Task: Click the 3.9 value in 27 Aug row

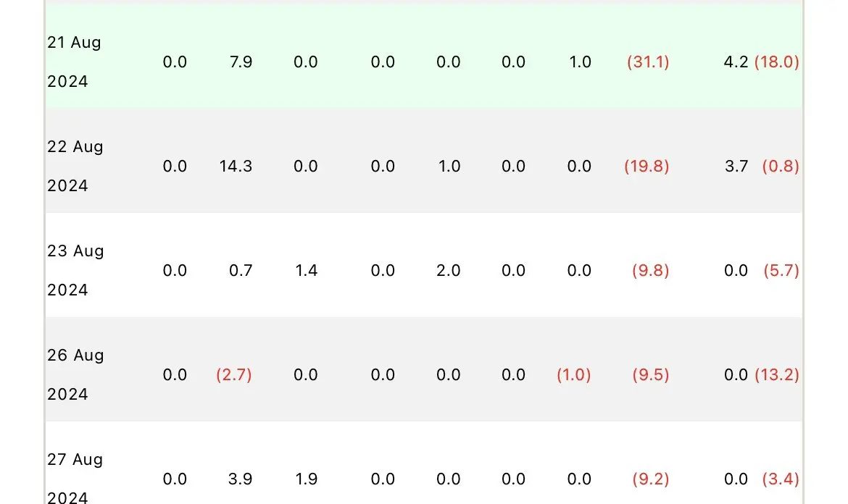Action: 240,479
